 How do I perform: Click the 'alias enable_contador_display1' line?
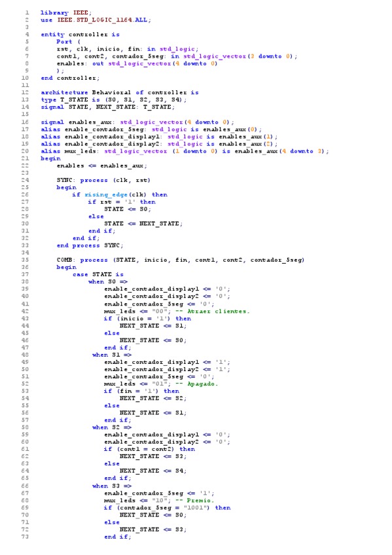[159, 137]
